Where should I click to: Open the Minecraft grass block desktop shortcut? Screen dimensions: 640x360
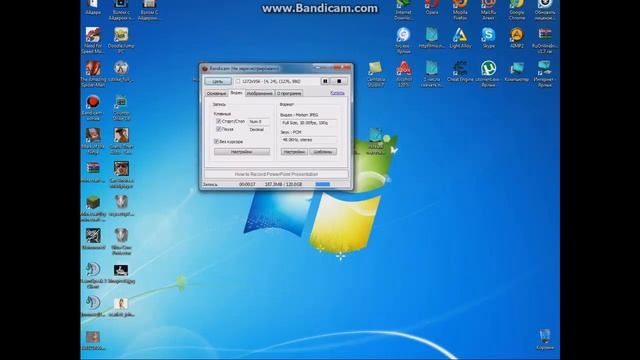pos(93,208)
